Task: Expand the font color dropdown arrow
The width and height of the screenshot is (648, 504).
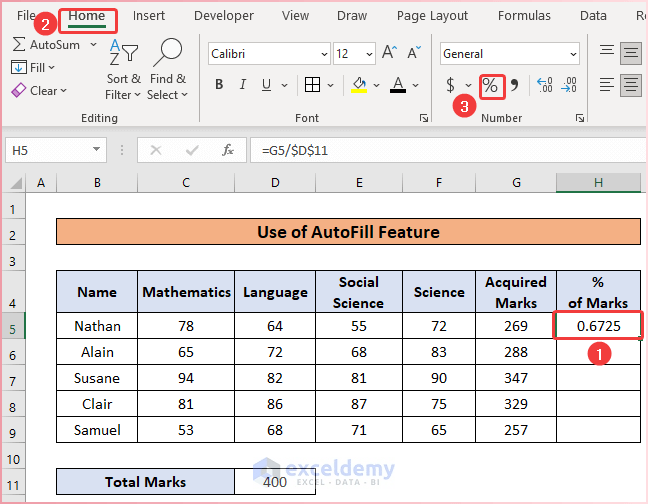Action: (415, 86)
